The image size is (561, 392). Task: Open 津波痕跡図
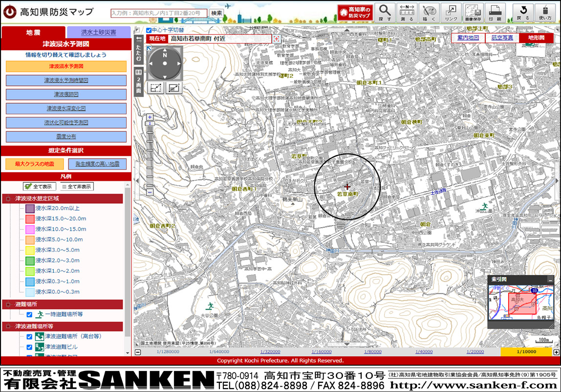[x=66, y=94]
